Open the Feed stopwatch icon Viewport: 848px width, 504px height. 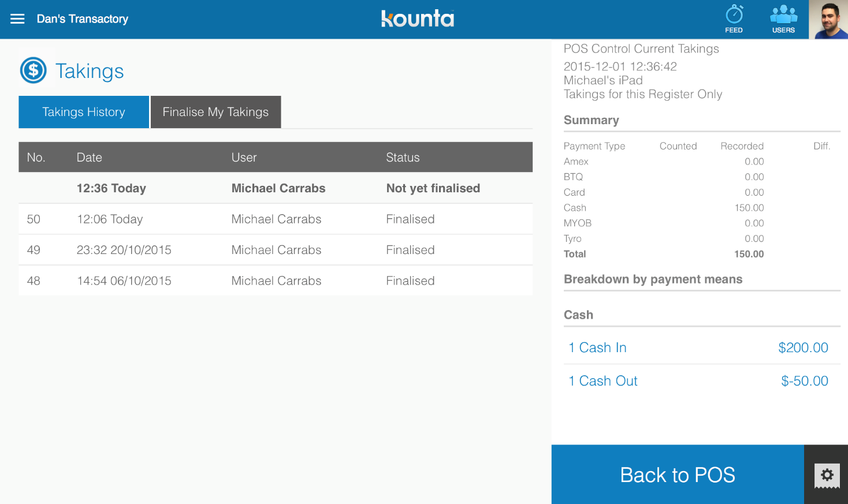pos(734,19)
